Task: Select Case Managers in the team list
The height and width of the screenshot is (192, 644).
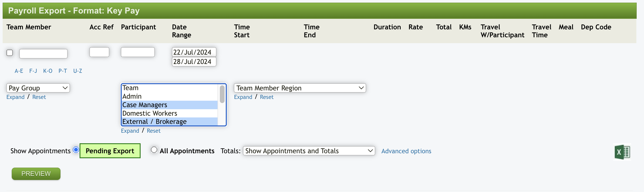Action: (145, 105)
